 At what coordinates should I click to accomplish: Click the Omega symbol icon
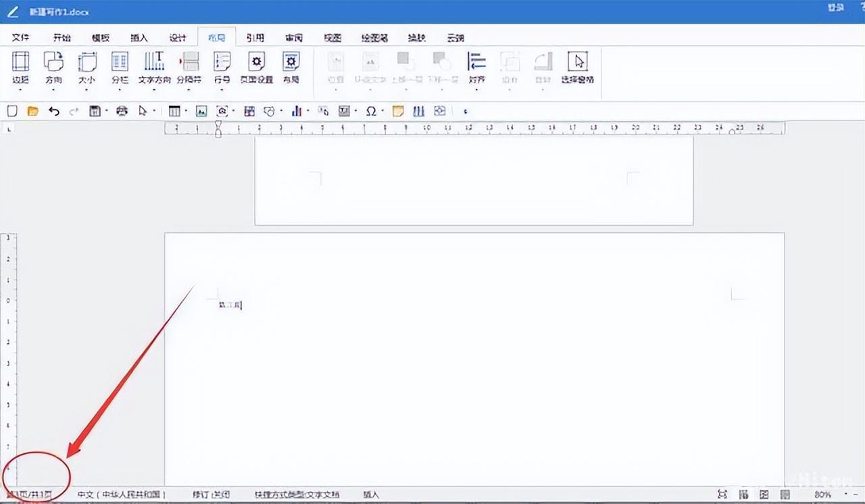(x=370, y=111)
